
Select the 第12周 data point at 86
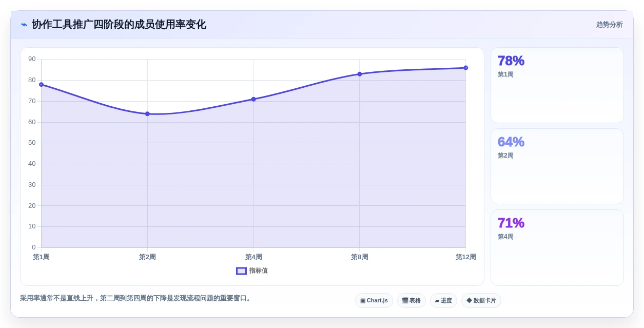pyautogui.click(x=465, y=68)
